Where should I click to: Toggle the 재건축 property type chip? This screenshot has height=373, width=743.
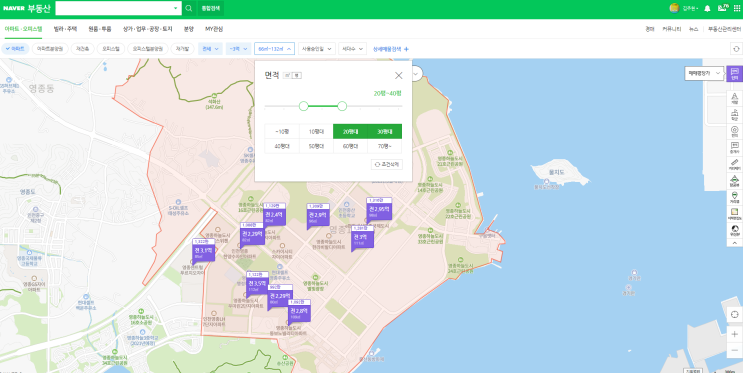[82, 48]
